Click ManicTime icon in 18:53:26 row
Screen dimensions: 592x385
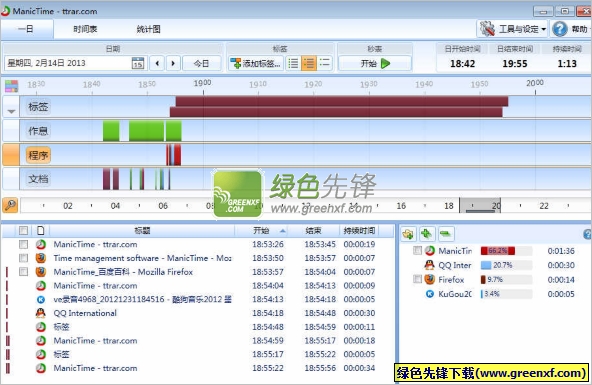(x=41, y=244)
